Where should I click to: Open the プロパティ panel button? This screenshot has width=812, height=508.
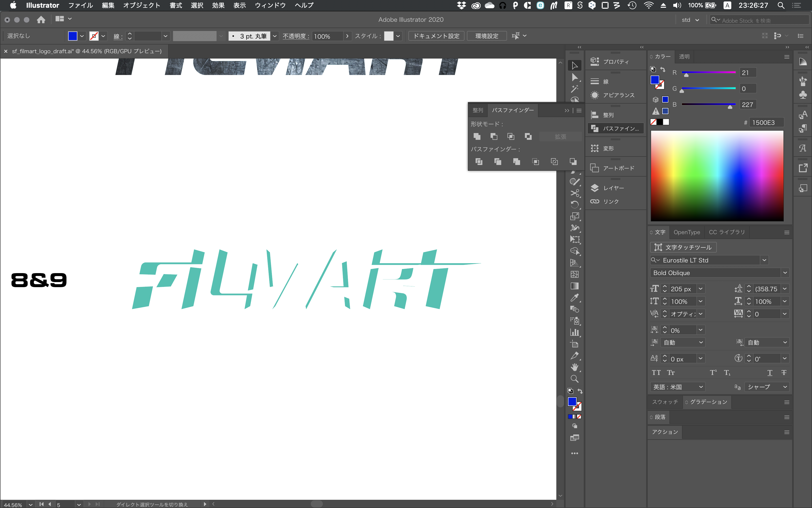pyautogui.click(x=615, y=61)
